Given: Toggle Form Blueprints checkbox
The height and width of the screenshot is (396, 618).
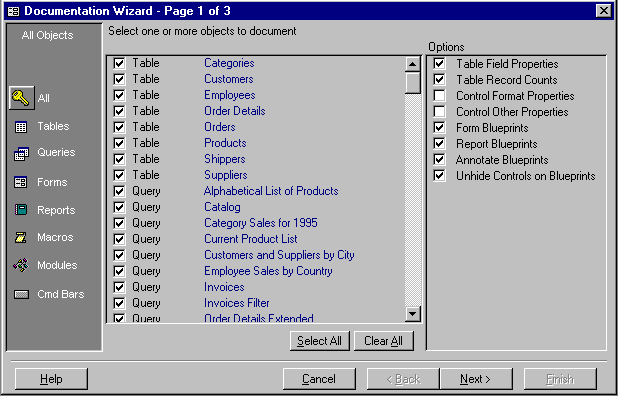Looking at the screenshot, I should [x=439, y=128].
